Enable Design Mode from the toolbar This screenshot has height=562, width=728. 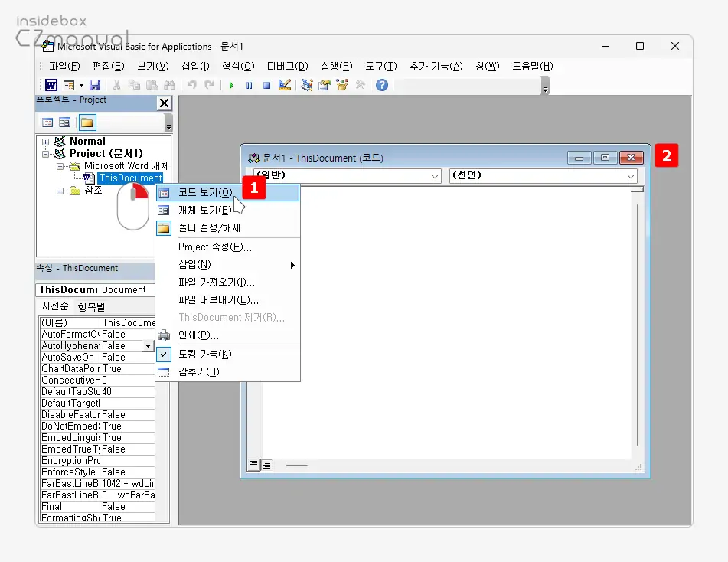[x=284, y=85]
